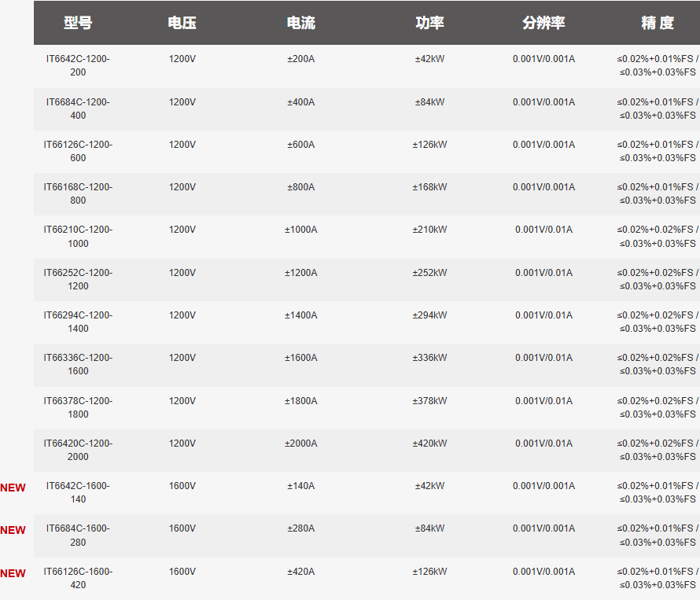Click the ±280A current value

click(301, 528)
